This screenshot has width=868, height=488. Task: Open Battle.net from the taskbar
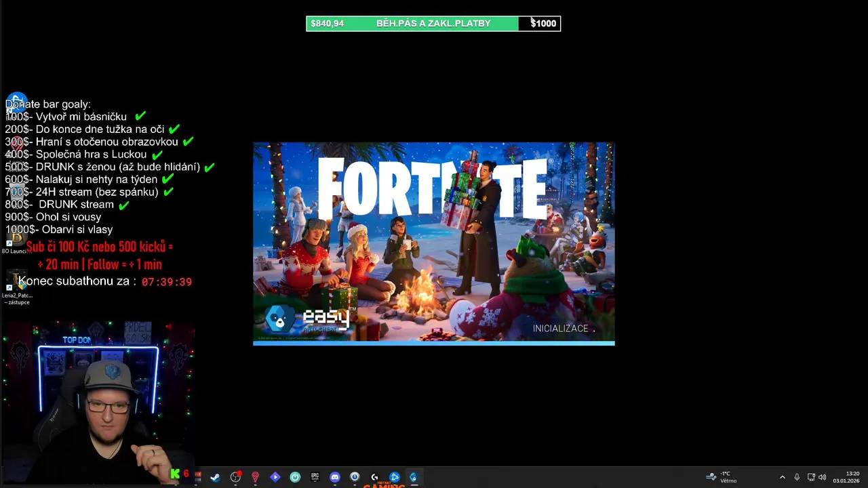click(394, 477)
